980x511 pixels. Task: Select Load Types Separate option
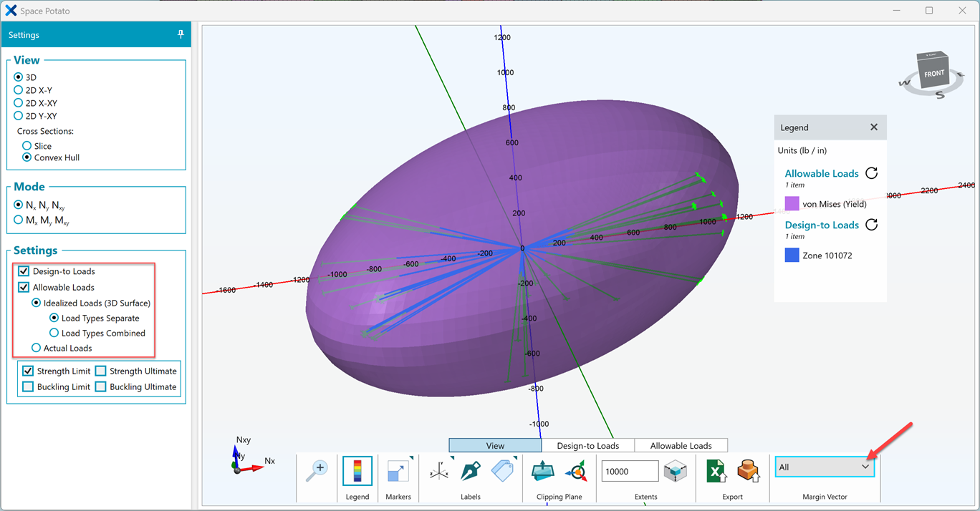click(x=54, y=318)
